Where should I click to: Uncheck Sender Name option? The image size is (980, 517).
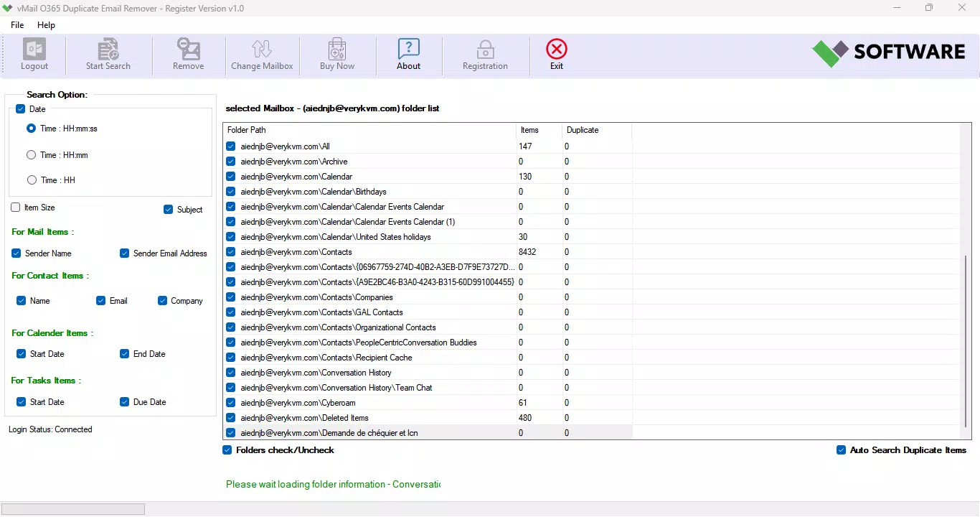click(x=16, y=253)
